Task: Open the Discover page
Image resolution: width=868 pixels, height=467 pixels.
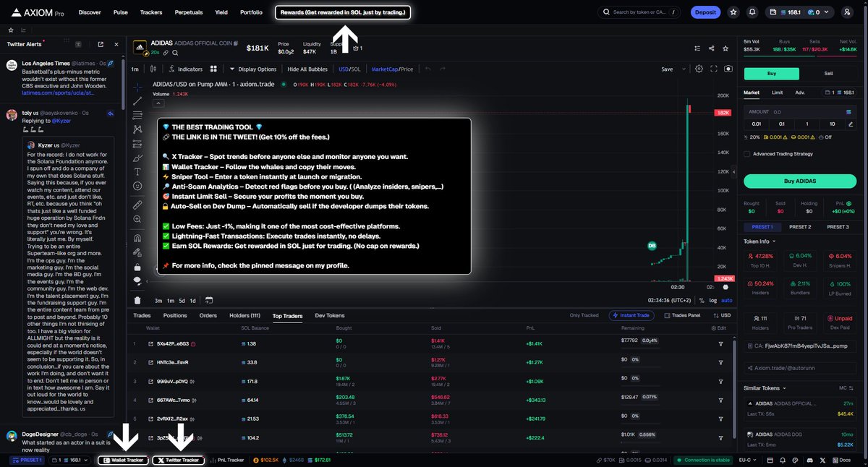Action: click(90, 12)
